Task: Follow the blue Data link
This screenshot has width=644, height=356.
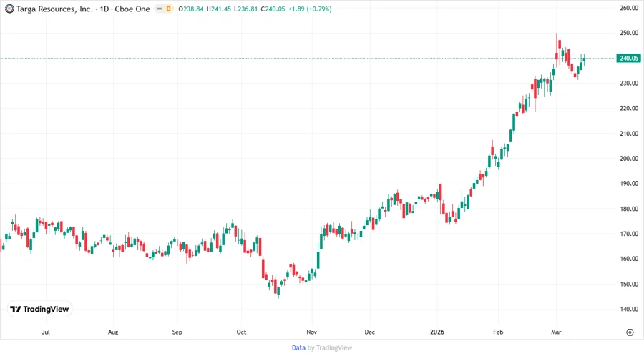Action: [x=298, y=347]
